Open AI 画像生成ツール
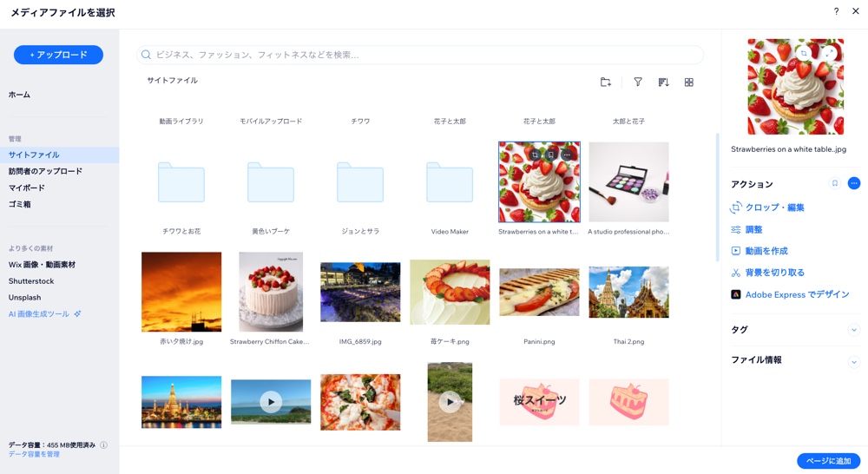The image size is (868, 474). coord(44,314)
